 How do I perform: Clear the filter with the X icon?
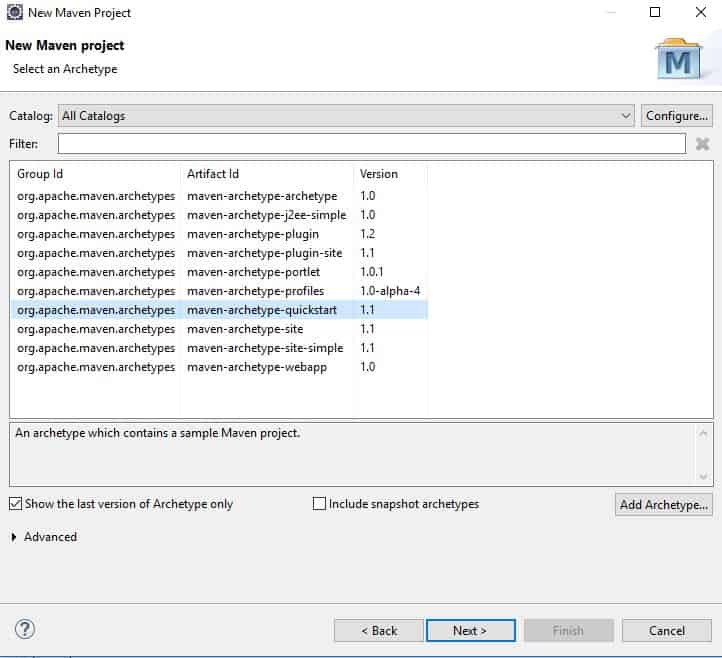(x=702, y=144)
